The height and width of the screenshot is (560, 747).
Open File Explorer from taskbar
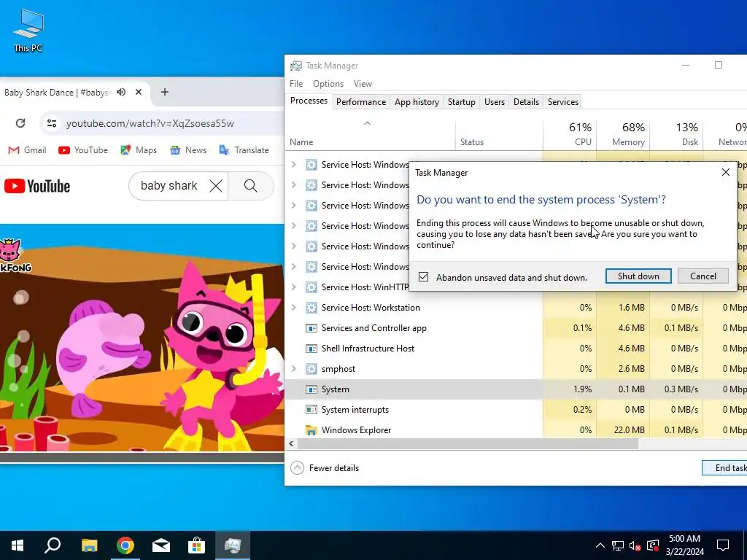pos(89,545)
